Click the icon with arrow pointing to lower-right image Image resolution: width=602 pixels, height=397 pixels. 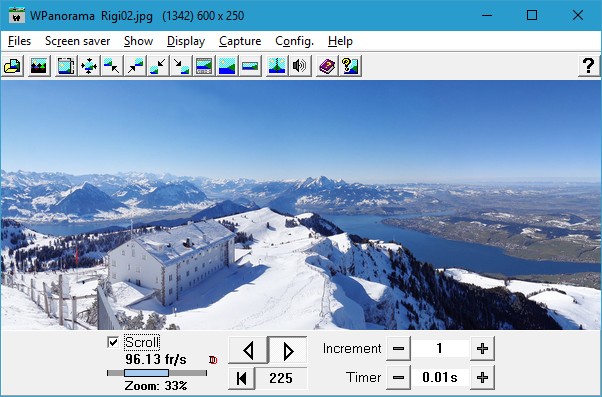(x=181, y=66)
